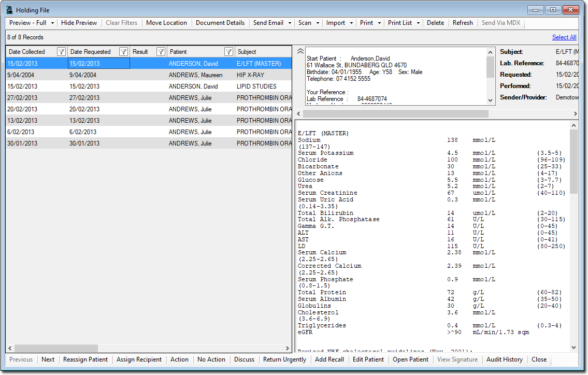Click the Delete toolbar item
The width and height of the screenshot is (588, 375).
pos(435,23)
